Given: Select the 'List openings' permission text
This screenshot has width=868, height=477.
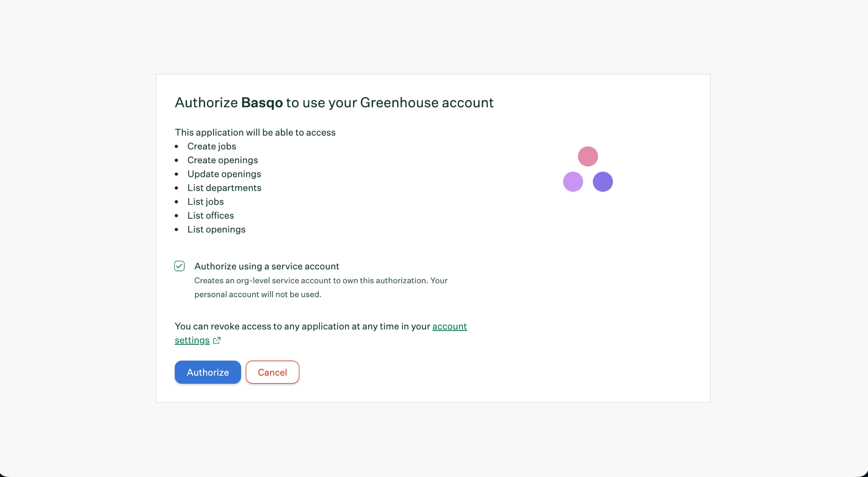Looking at the screenshot, I should 217,229.
